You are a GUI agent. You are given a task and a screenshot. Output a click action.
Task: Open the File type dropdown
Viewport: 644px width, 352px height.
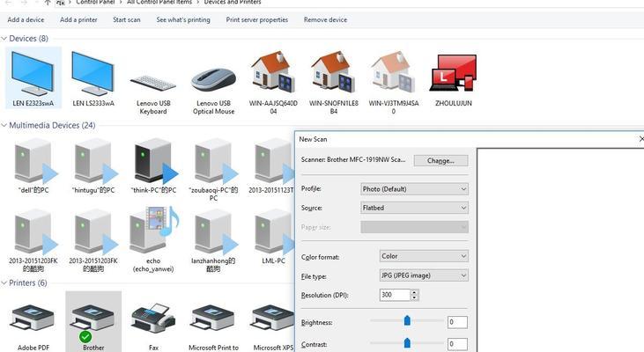pyautogui.click(x=424, y=275)
